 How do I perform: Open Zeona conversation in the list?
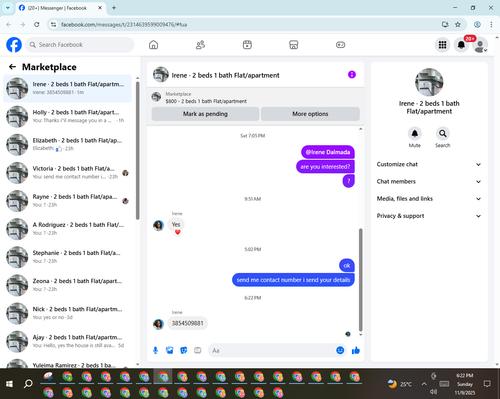67,285
